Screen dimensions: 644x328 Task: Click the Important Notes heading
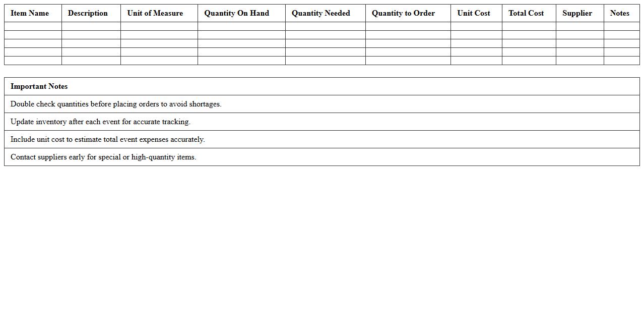pos(39,86)
